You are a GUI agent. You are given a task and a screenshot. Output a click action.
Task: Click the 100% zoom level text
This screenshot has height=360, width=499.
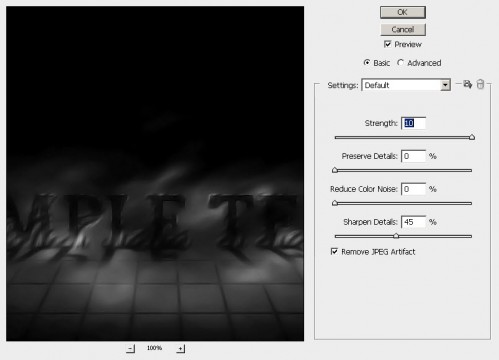pos(154,348)
